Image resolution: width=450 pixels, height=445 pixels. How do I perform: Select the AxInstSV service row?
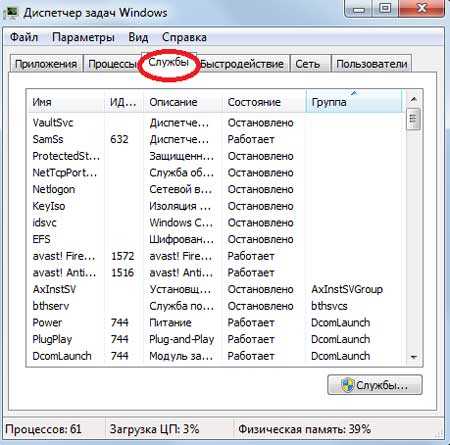click(215, 289)
